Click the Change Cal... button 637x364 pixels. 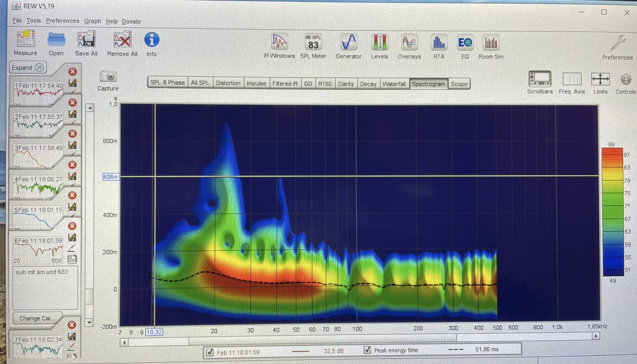[37, 318]
